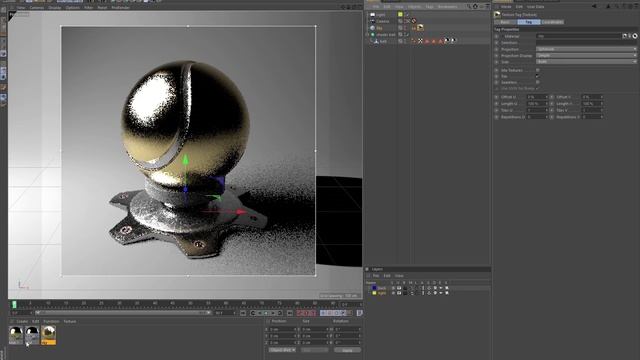This screenshot has height=360, width=640.
Task: Open Material Manager Create menu
Action: (22, 322)
